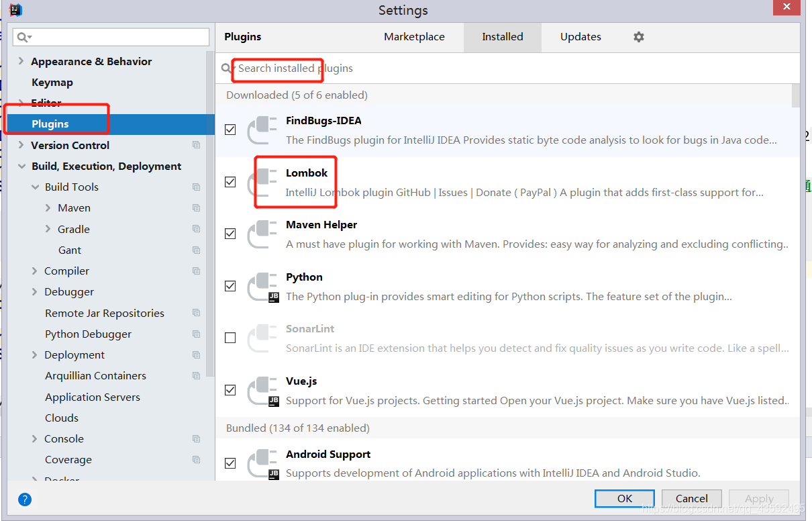Click the Python plugin icon

(262, 286)
